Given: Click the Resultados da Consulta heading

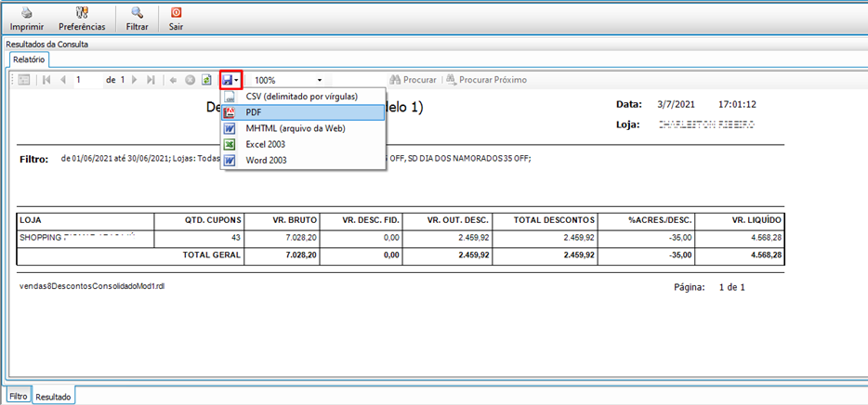Looking at the screenshot, I should coord(47,44).
